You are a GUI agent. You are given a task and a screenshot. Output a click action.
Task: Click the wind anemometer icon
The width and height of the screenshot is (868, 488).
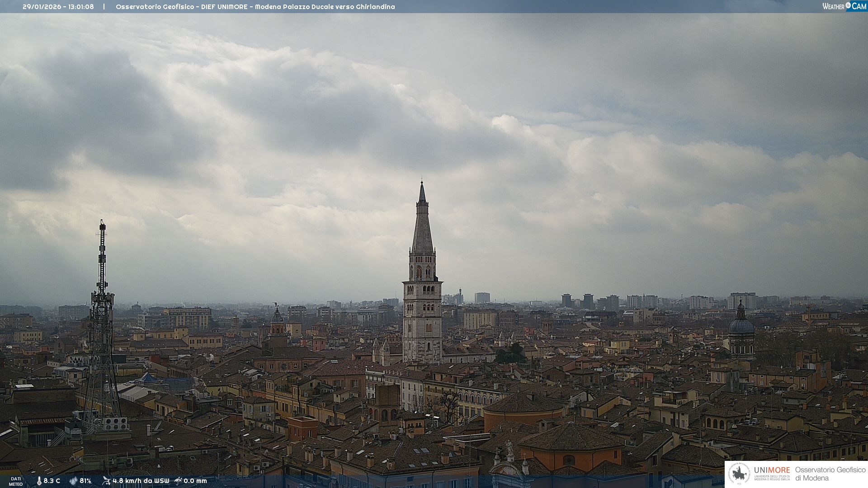106,481
